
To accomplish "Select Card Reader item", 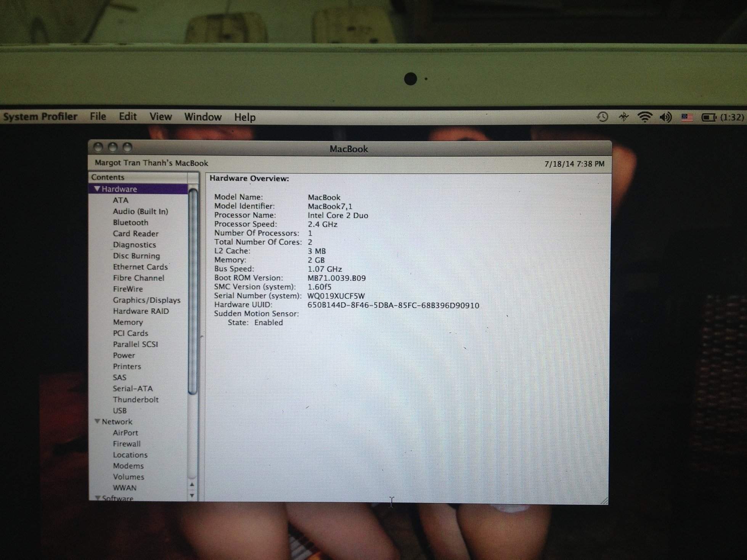I will pyautogui.click(x=135, y=233).
